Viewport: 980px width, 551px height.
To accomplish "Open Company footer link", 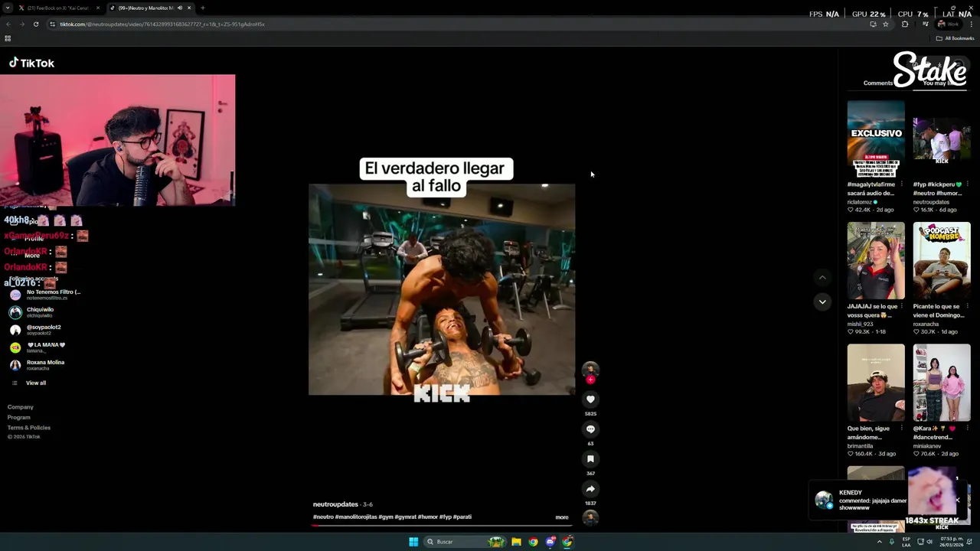I will tap(21, 407).
